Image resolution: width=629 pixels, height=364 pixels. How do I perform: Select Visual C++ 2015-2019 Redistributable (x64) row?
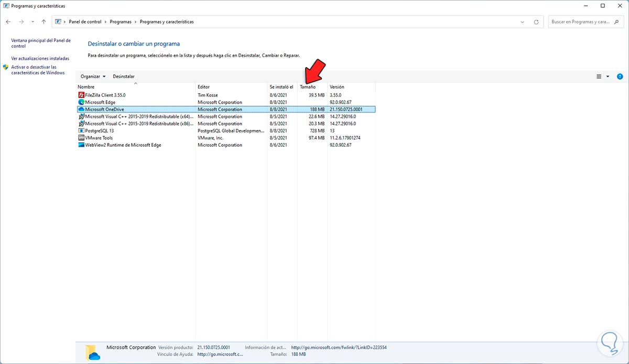pos(226,116)
